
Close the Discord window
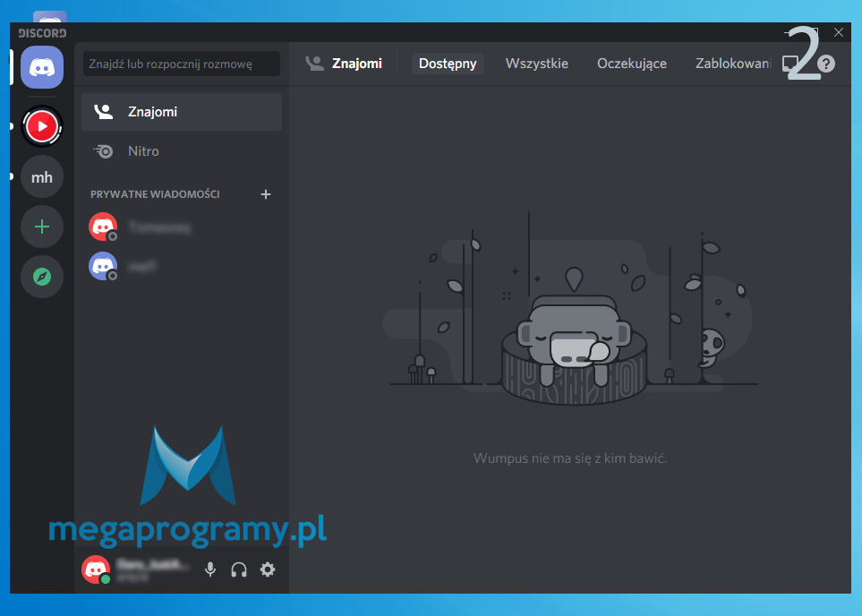pyautogui.click(x=839, y=32)
